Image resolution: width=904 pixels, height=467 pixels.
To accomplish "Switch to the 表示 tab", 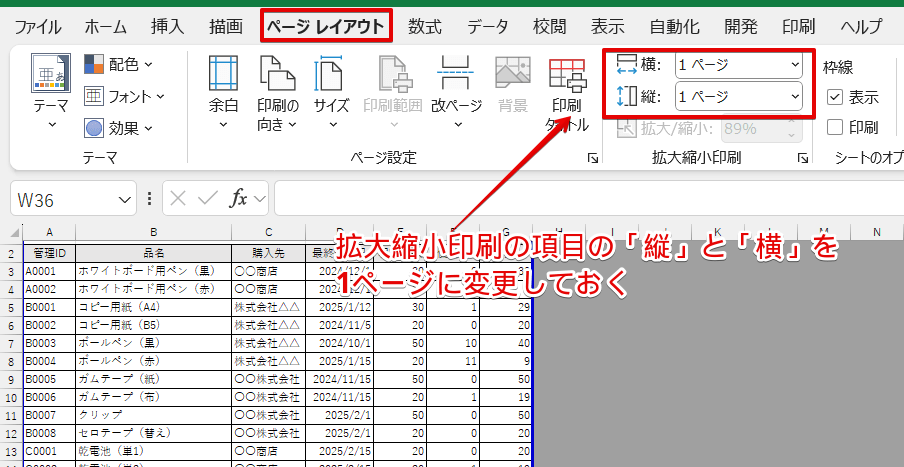I will (608, 27).
